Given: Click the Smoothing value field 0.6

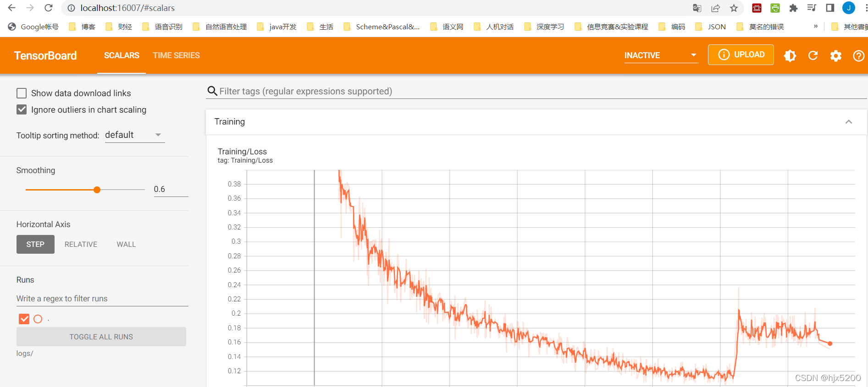Looking at the screenshot, I should (171, 189).
